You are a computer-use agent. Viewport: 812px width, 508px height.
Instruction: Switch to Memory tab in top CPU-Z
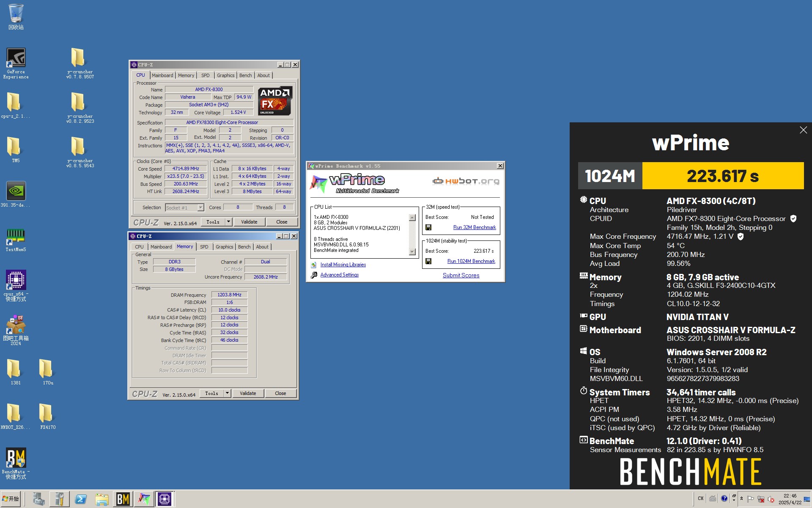click(186, 75)
